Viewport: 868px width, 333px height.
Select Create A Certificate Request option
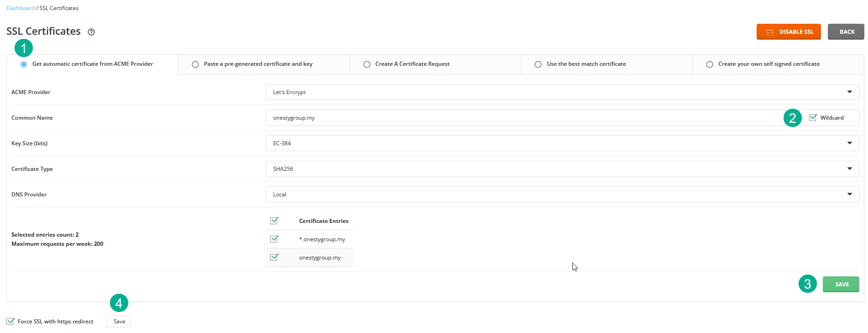pyautogui.click(x=367, y=64)
